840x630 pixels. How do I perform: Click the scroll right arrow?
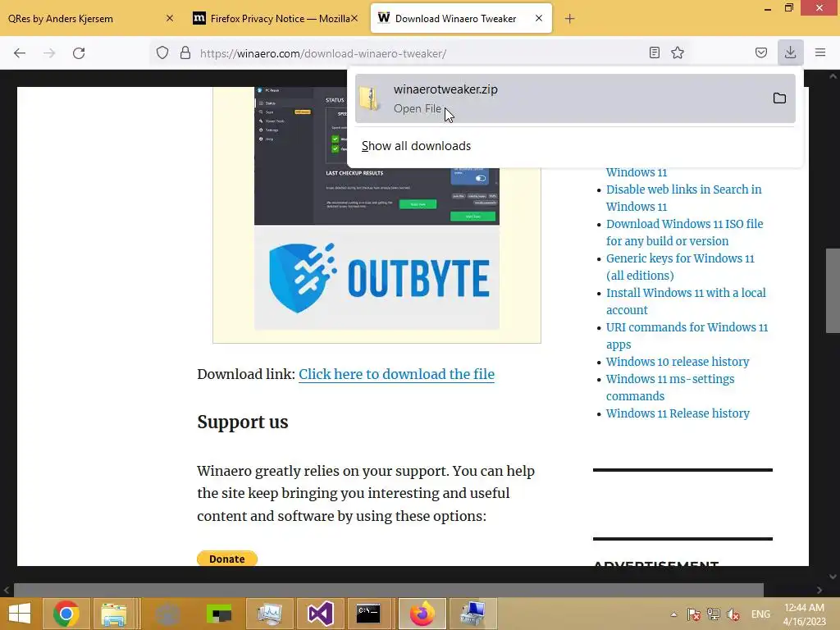tap(819, 590)
